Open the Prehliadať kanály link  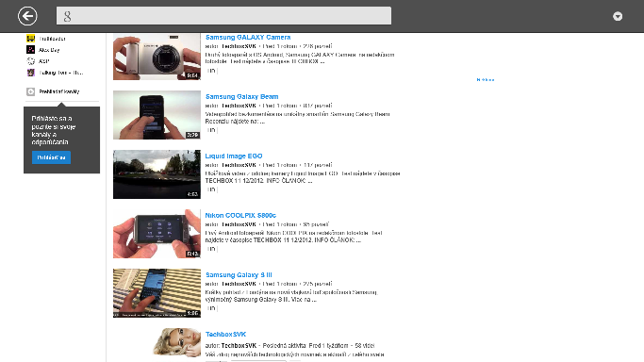click(x=59, y=91)
